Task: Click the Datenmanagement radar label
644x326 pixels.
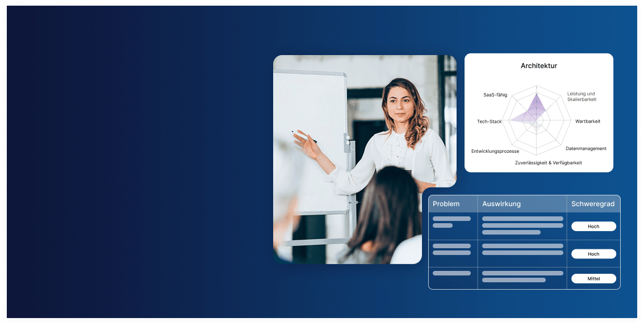Action: pyautogui.click(x=586, y=149)
